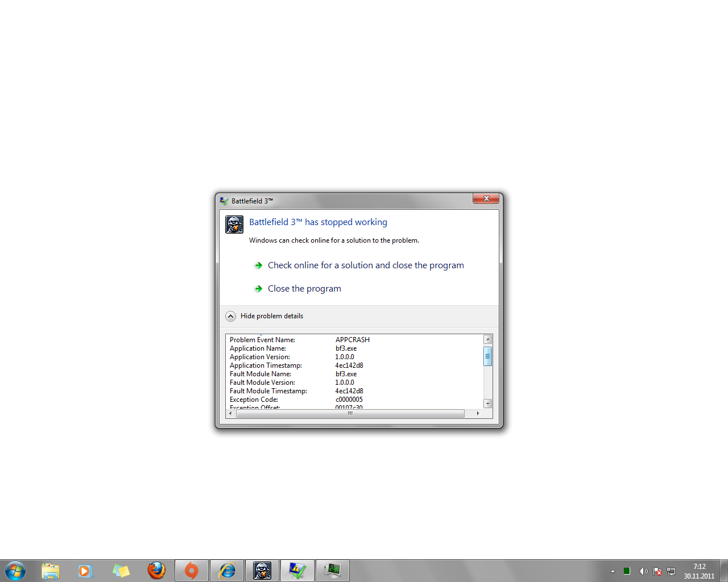Click the Fault Module Name label
Image resolution: width=728 pixels, height=582 pixels.
click(260, 374)
